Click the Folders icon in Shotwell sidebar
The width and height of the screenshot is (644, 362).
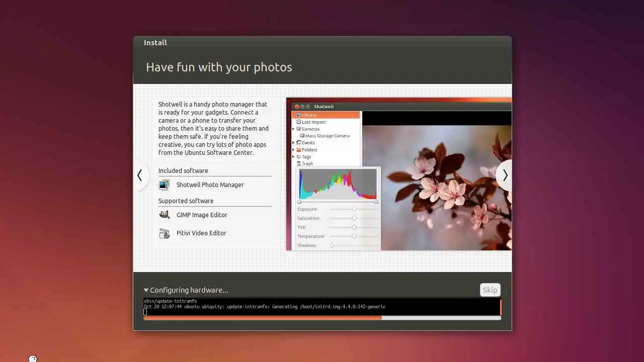(298, 150)
